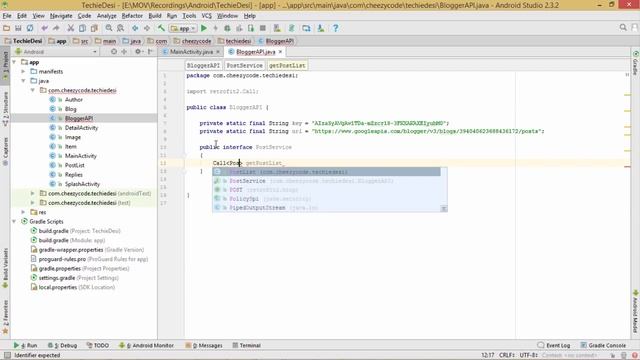Toggle Favorites tool window side tab
640x360 pixels.
(x=5, y=317)
